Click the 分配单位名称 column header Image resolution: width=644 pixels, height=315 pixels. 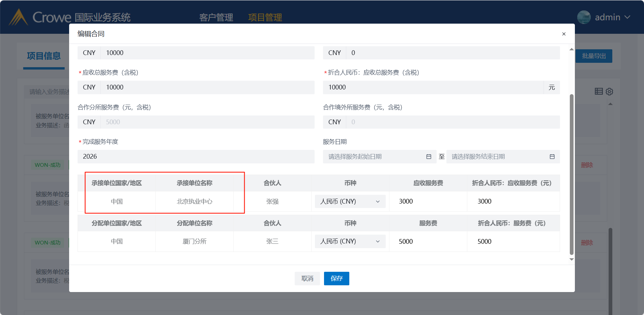[195, 223]
